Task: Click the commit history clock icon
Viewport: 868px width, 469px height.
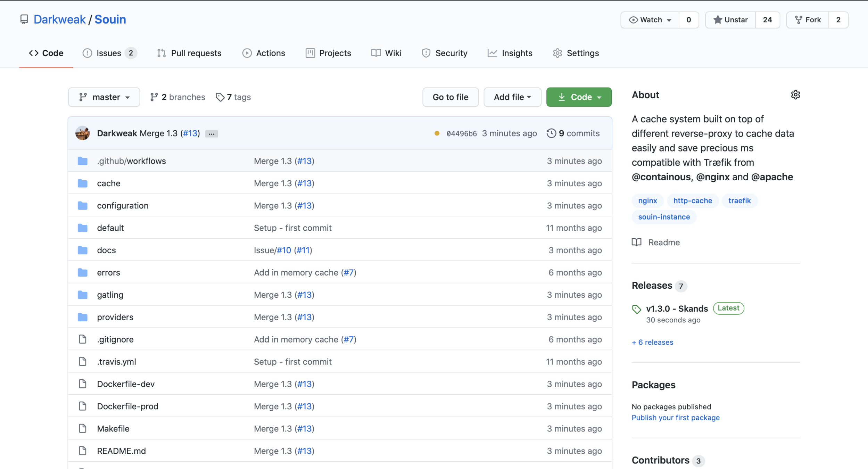Action: (551, 133)
